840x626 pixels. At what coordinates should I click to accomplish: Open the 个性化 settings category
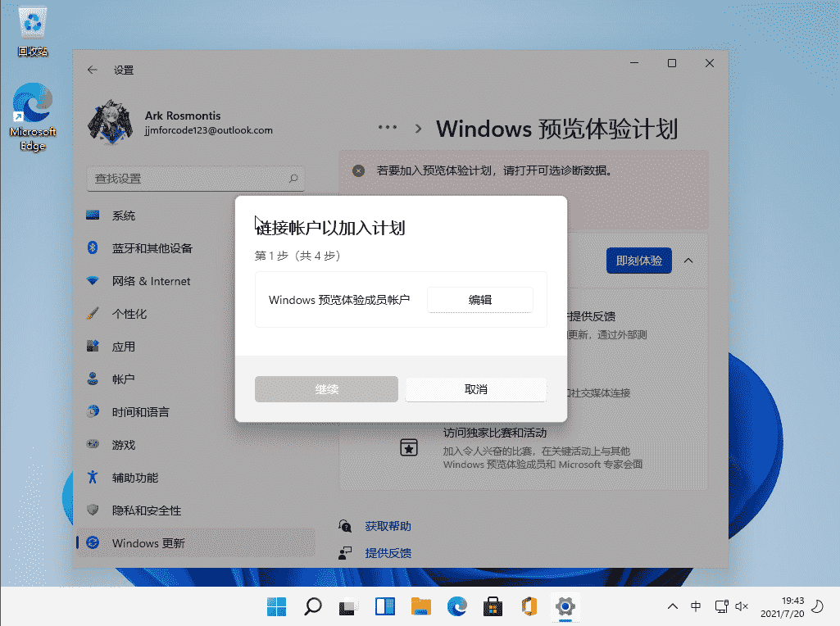coord(196,314)
